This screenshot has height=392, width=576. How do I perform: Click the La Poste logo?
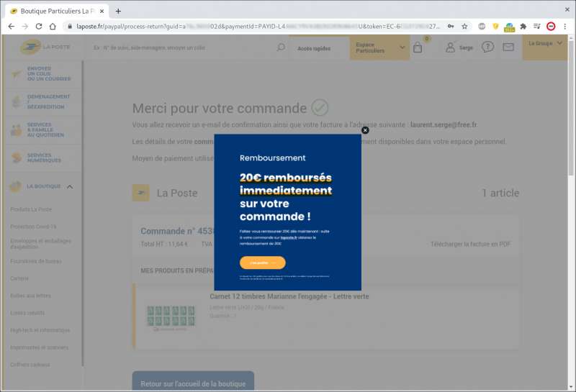pyautogui.click(x=45, y=47)
